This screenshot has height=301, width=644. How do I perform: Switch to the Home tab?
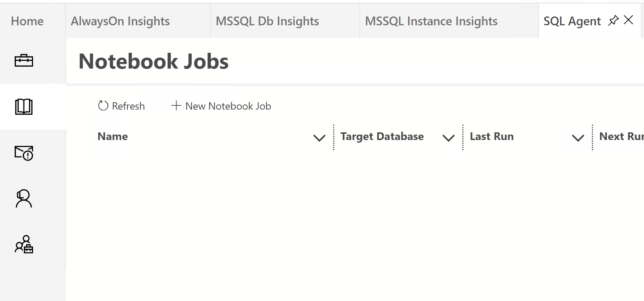27,21
